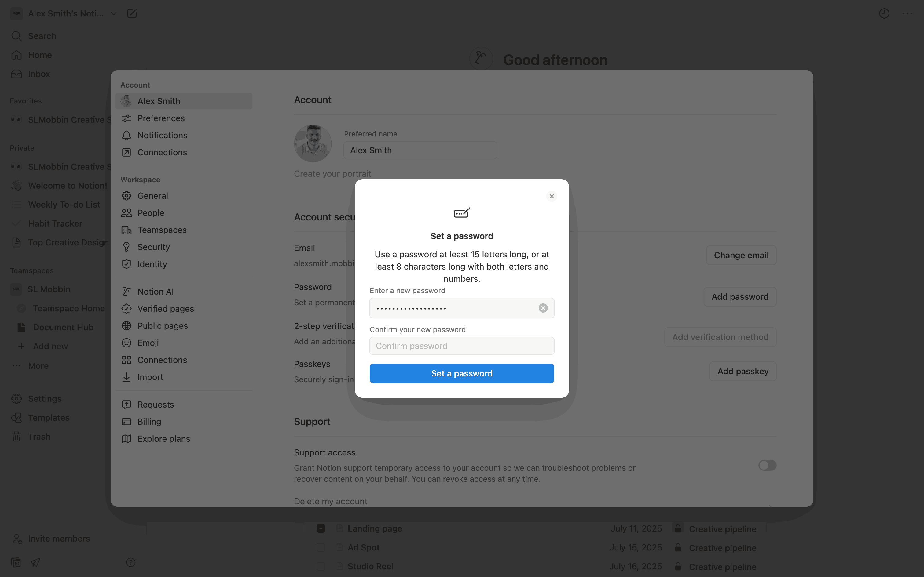Click the calendar icon in bottom left

point(16,562)
